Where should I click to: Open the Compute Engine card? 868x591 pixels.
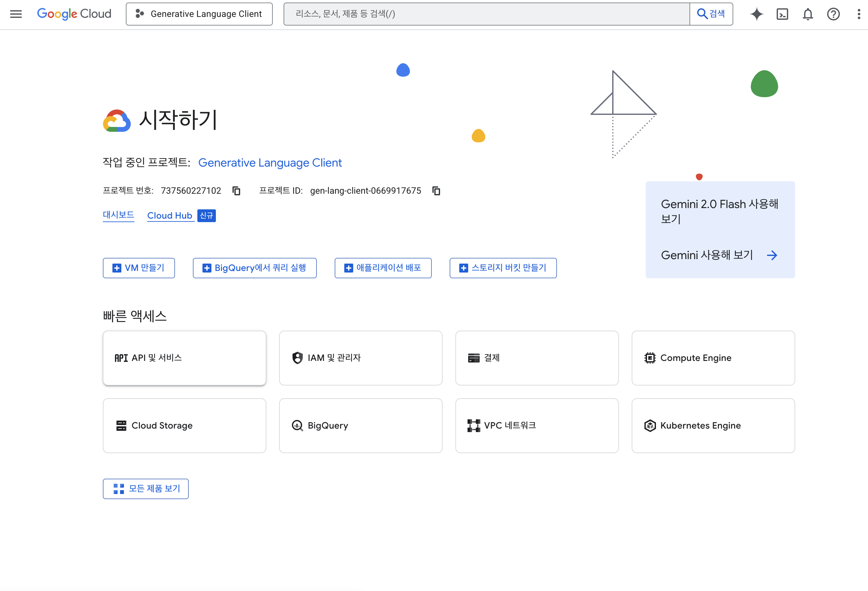[x=713, y=358]
